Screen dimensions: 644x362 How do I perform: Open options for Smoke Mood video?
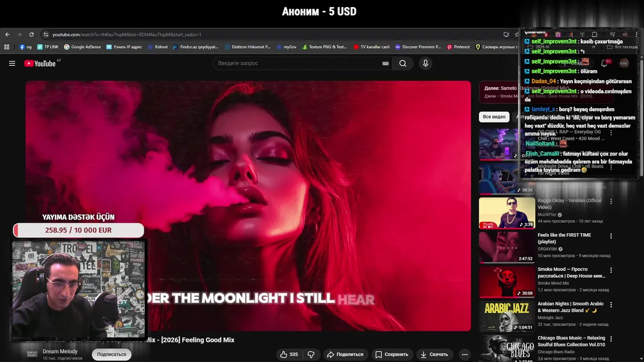[x=611, y=270]
